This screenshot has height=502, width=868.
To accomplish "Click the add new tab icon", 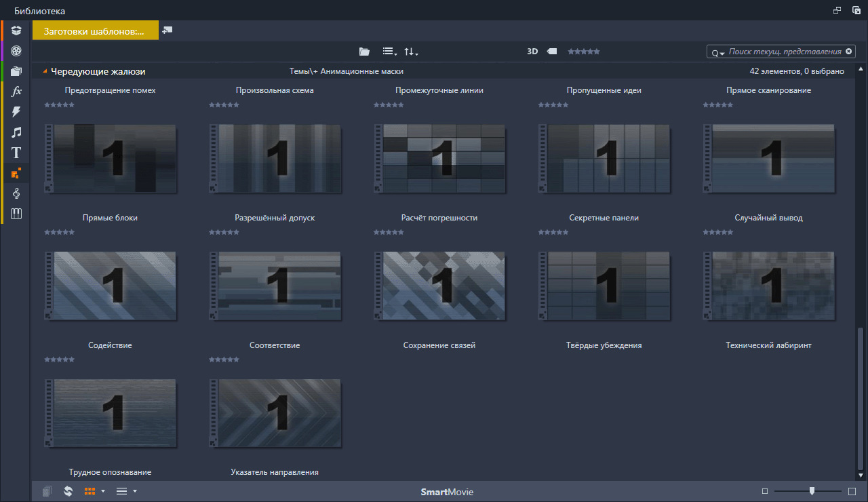I will [x=167, y=31].
